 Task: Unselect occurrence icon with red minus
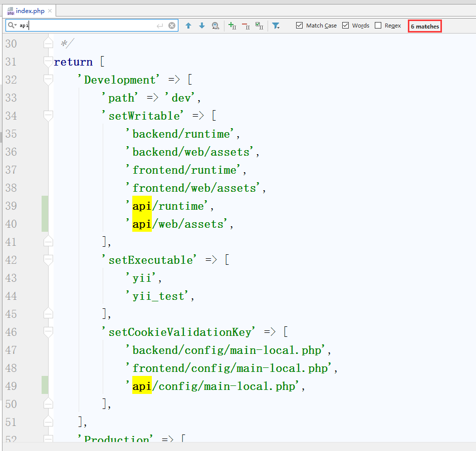click(x=246, y=26)
